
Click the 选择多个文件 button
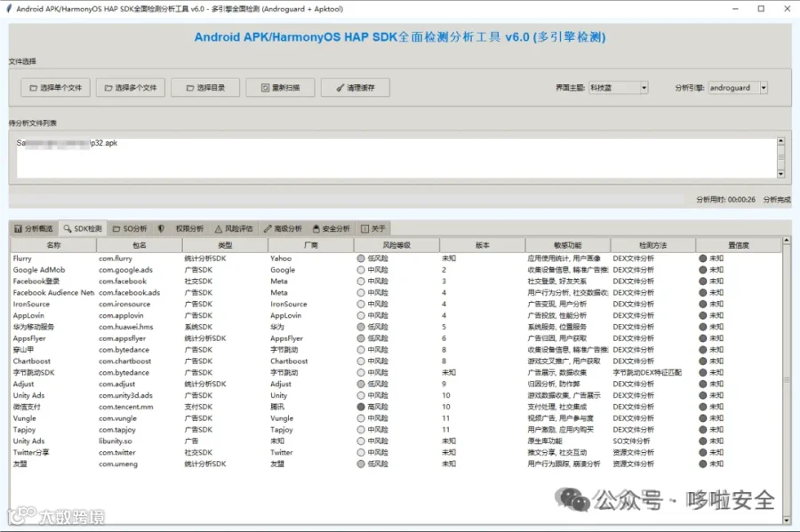[x=131, y=88]
